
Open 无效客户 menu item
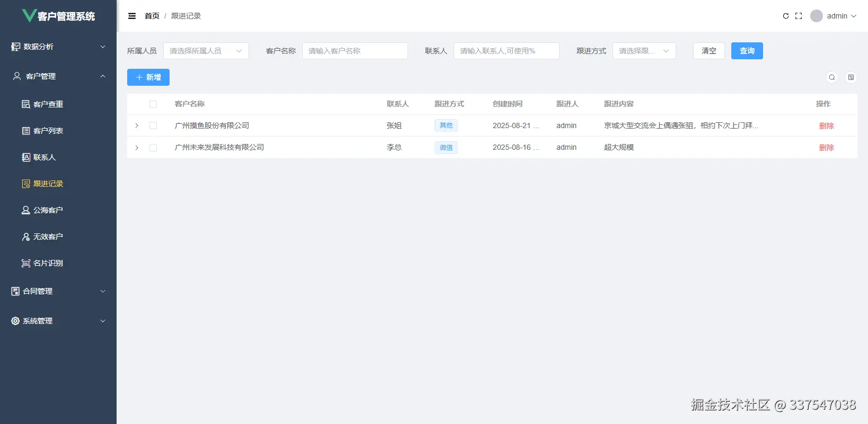coord(58,237)
